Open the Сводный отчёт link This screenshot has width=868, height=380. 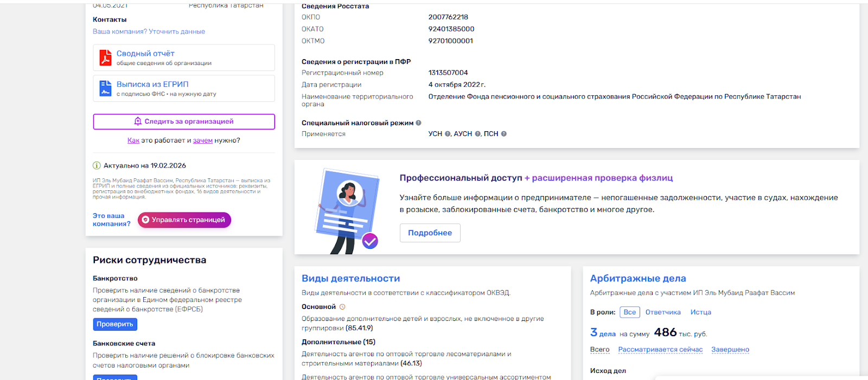145,54
